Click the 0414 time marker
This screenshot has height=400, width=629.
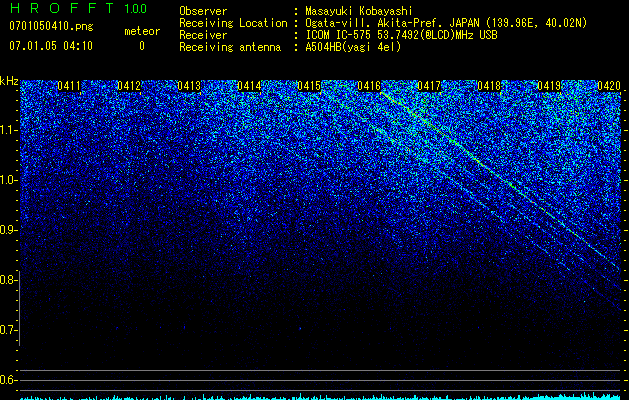249,86
